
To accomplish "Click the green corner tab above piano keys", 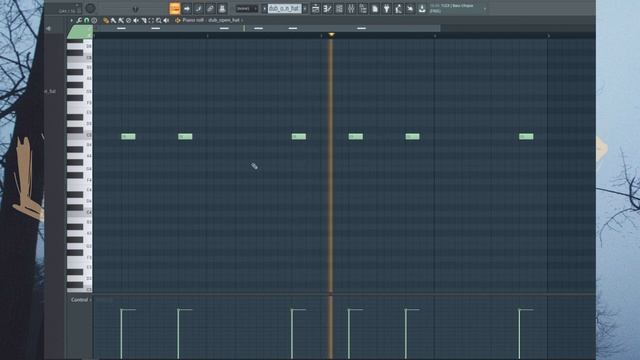I will (x=80, y=32).
